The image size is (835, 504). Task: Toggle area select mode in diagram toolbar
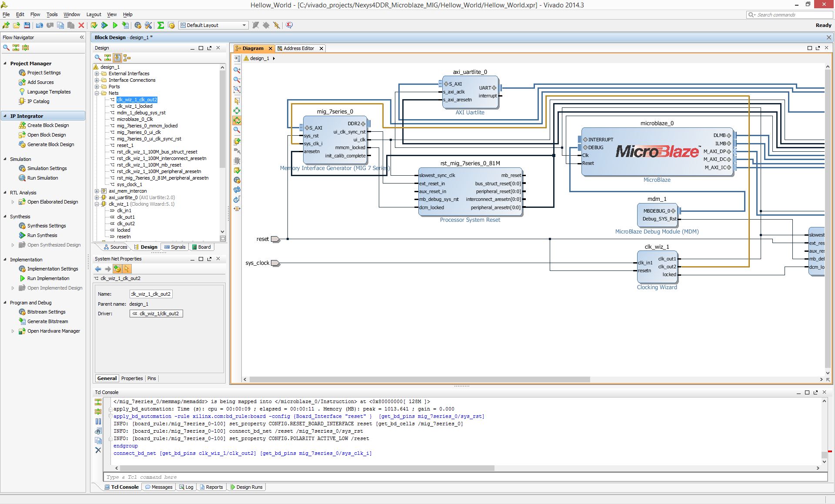pyautogui.click(x=237, y=101)
